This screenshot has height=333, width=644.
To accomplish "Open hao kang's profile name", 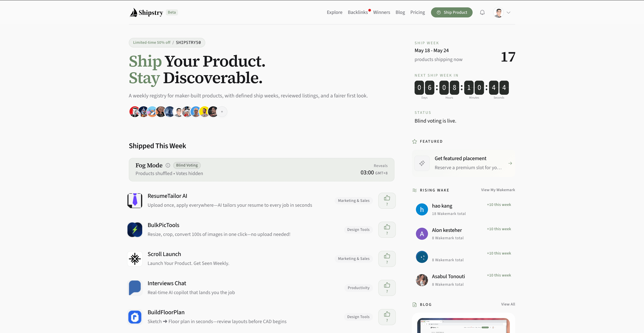I will point(442,206).
